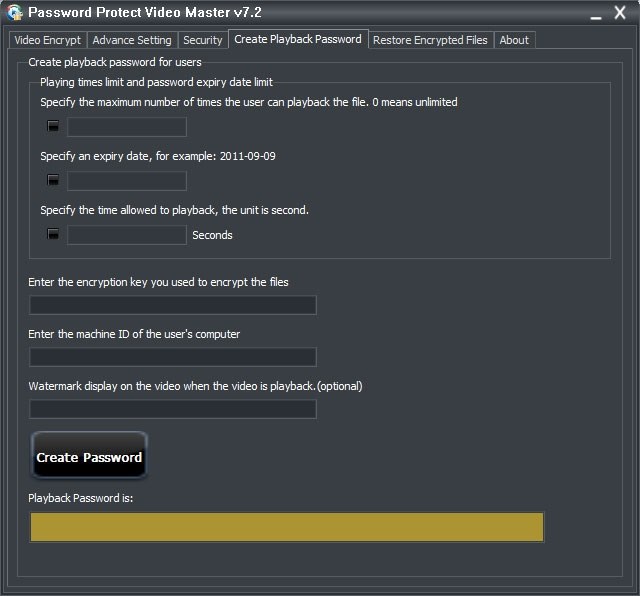Click the maximum playback count input field

tap(127, 127)
